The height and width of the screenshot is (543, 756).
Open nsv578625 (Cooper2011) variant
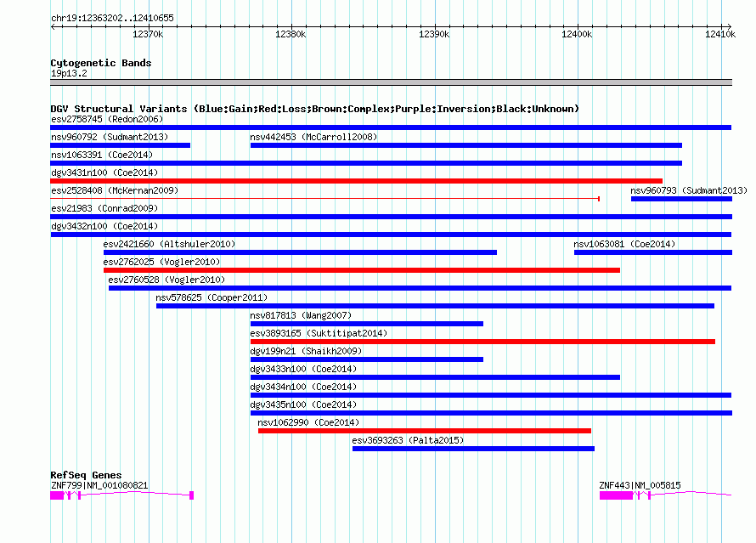pos(212,297)
